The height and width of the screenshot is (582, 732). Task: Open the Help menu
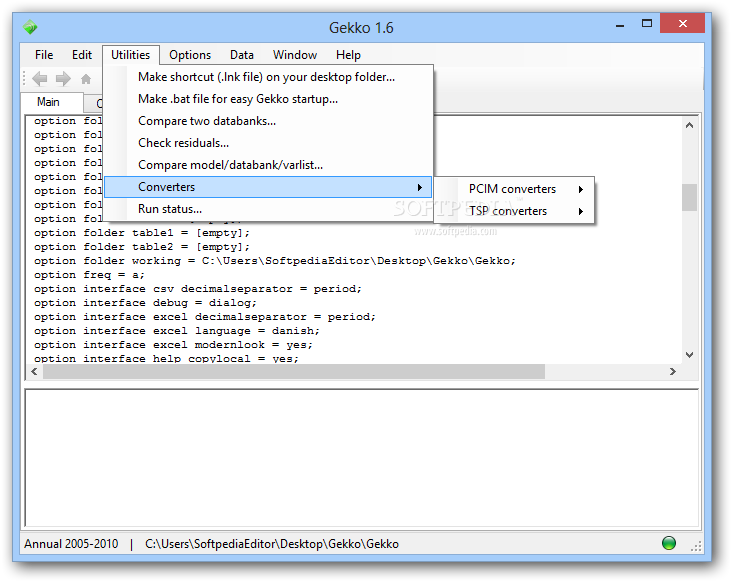point(348,55)
